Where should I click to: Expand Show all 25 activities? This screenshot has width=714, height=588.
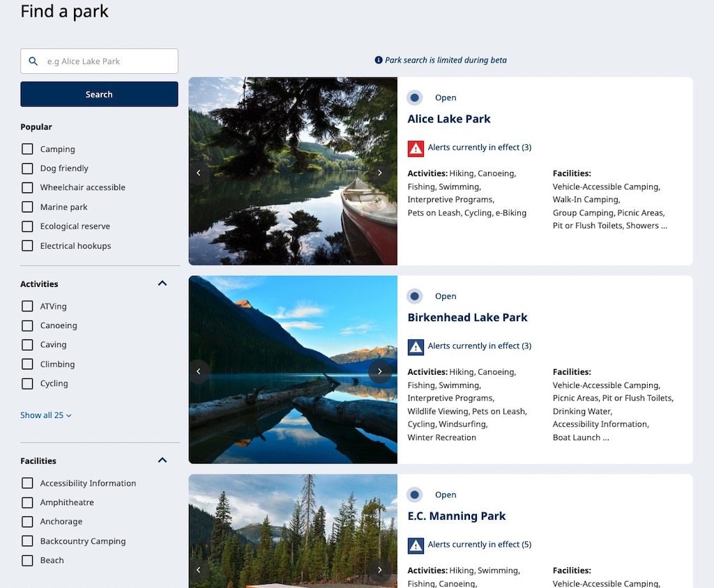click(46, 415)
